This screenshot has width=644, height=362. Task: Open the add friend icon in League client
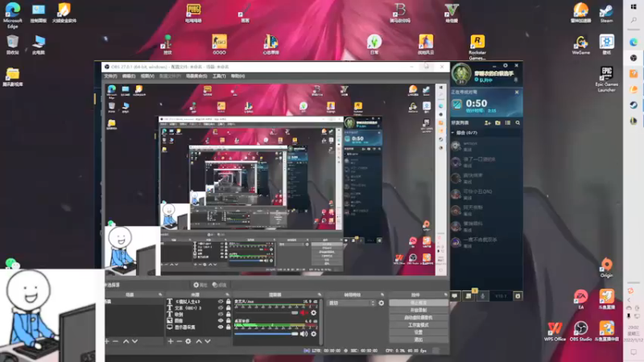coord(488,123)
